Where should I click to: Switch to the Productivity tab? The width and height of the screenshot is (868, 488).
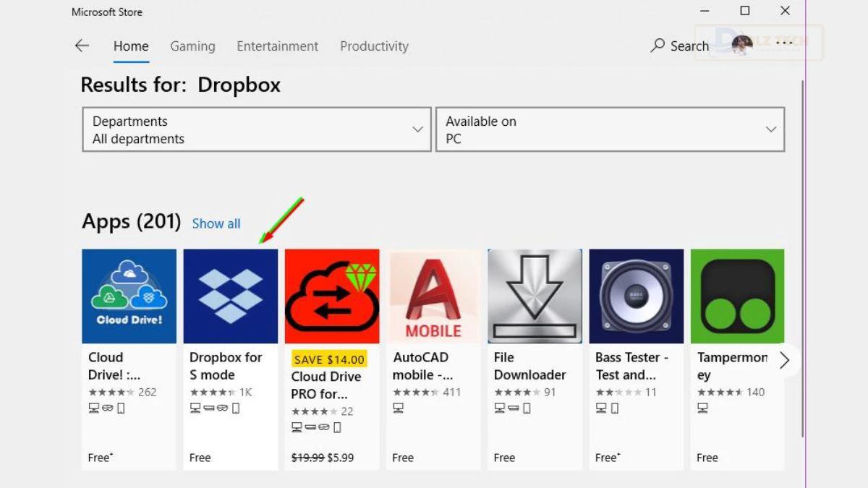374,46
